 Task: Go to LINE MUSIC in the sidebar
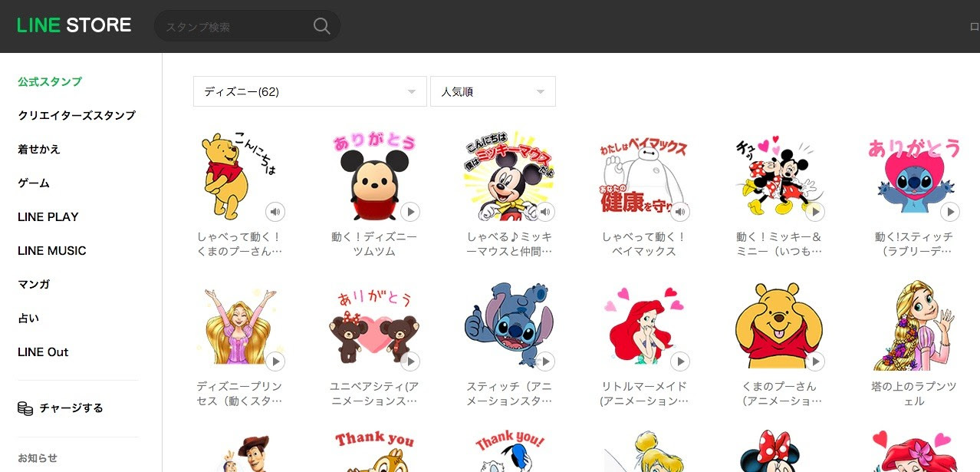click(x=51, y=250)
